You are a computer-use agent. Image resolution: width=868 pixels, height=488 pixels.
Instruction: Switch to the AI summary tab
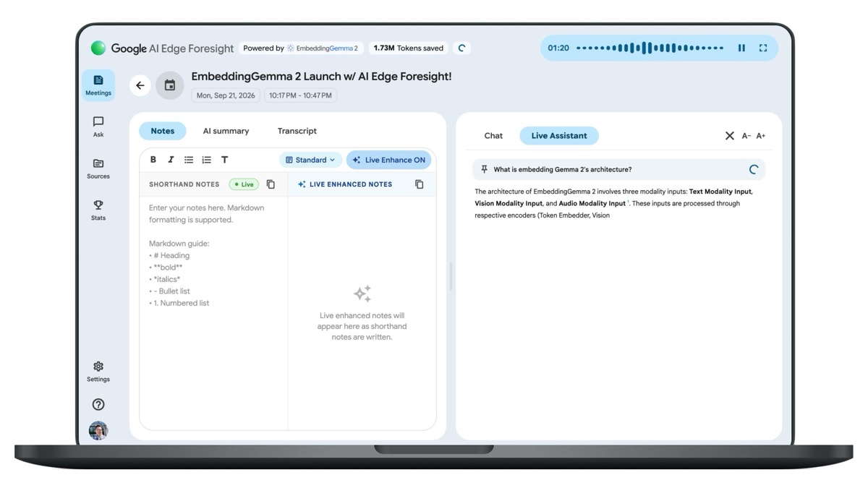pyautogui.click(x=226, y=131)
